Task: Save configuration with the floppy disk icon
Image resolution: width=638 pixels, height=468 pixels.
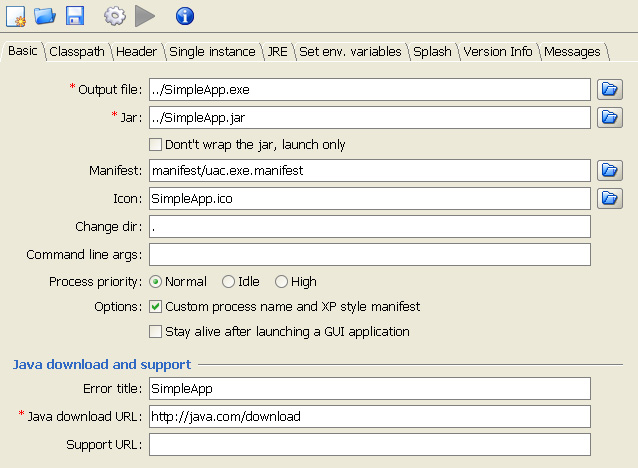Action: click(x=75, y=16)
